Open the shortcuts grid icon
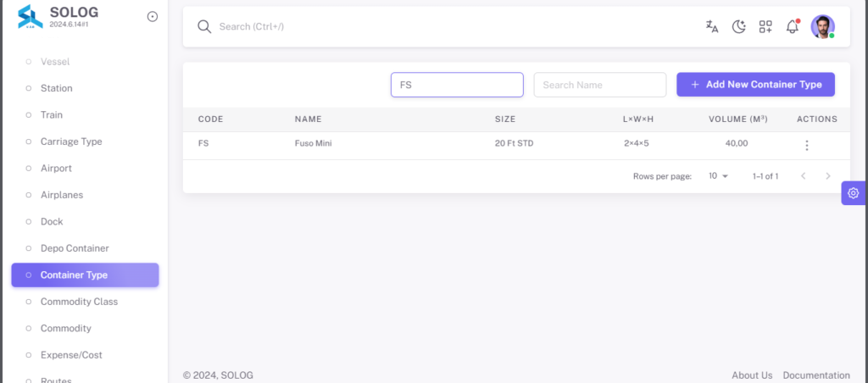Viewport: 868px width, 383px height. pyautogui.click(x=765, y=26)
